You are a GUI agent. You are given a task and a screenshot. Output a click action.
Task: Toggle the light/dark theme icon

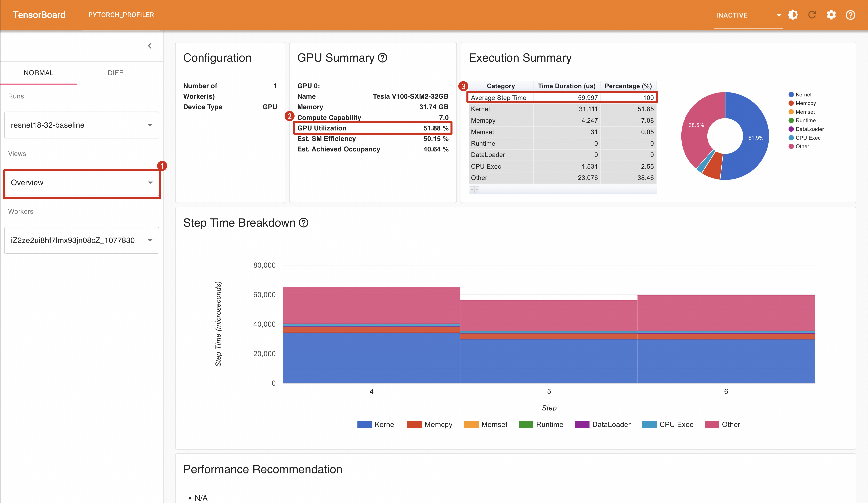click(x=793, y=15)
